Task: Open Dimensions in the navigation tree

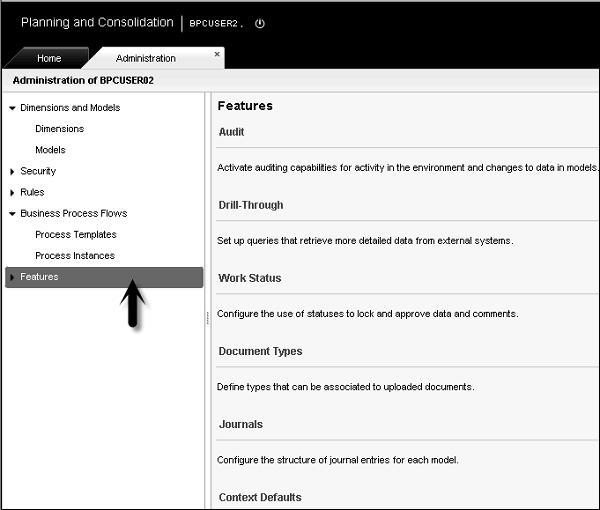Action: pos(59,129)
